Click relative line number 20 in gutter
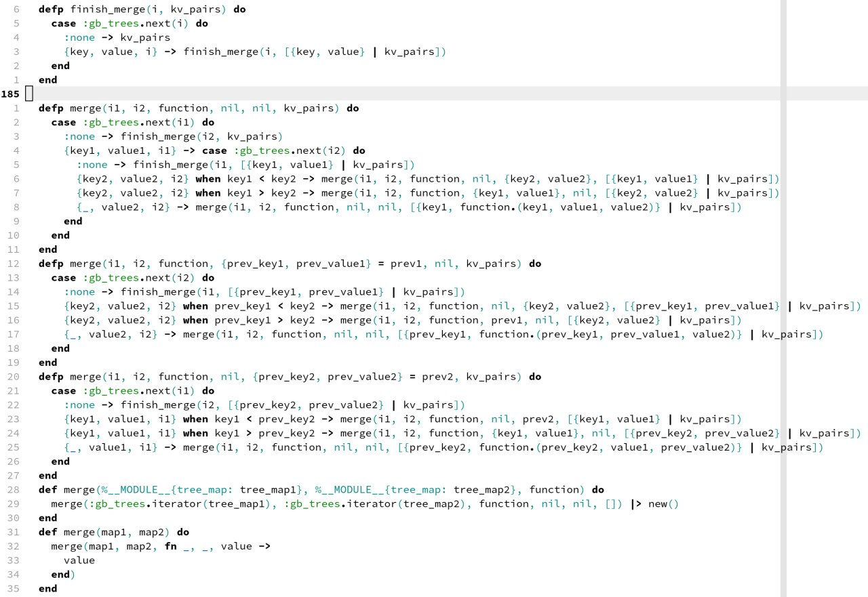Viewport: 868px width, 597px height. click(x=14, y=376)
